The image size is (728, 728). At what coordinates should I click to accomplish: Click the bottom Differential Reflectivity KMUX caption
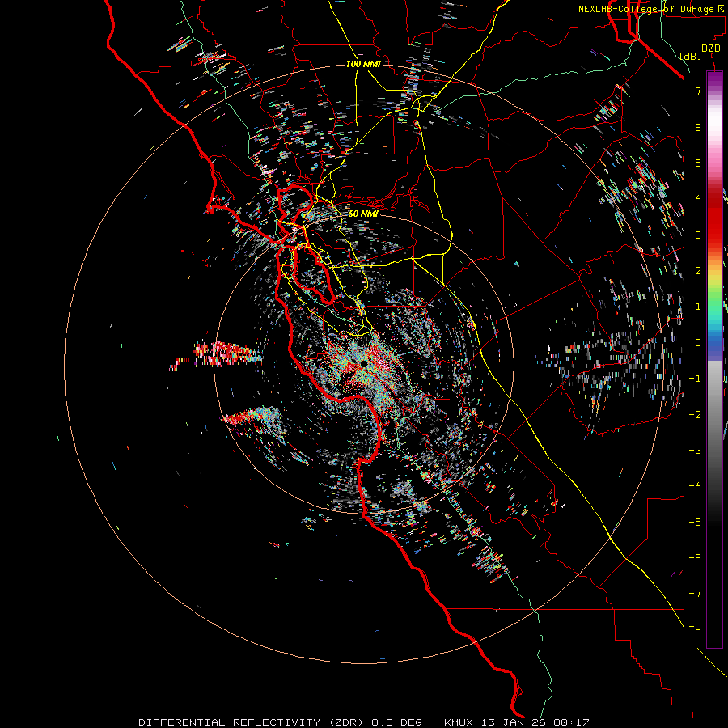pos(363,722)
